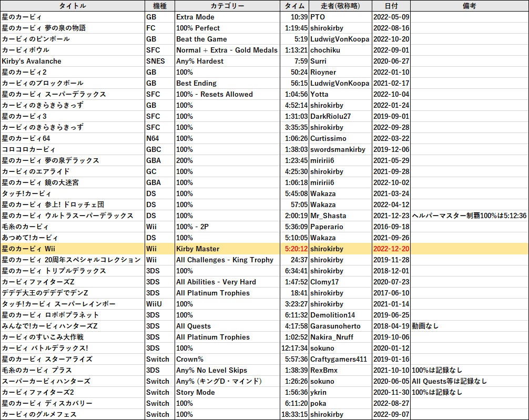
Task: Select the time cell 12:17:34
Action: (x=294, y=348)
